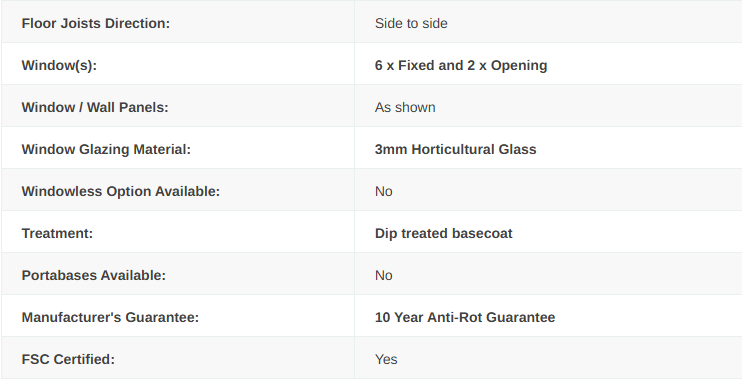Select 6 x Fixed and 2 x Opening

coord(461,65)
